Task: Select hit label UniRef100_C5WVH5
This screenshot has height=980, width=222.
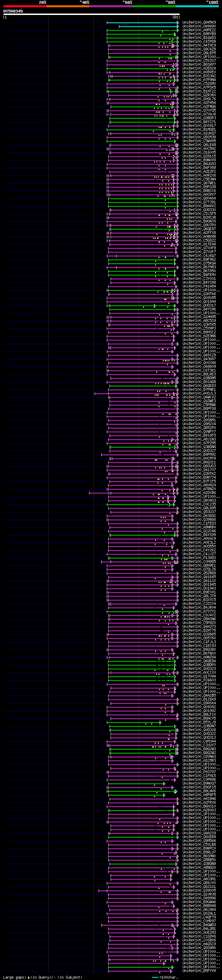Action: click(199, 141)
